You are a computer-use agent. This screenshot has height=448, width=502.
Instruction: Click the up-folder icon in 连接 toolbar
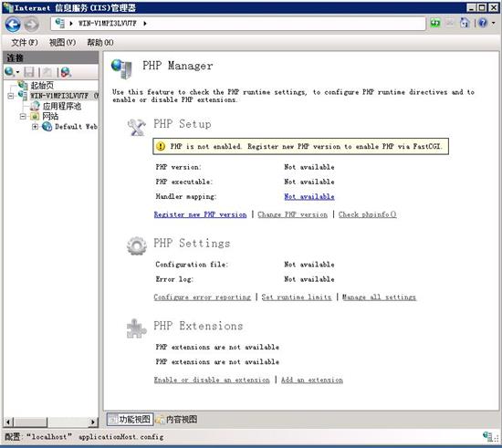pyautogui.click(x=47, y=72)
